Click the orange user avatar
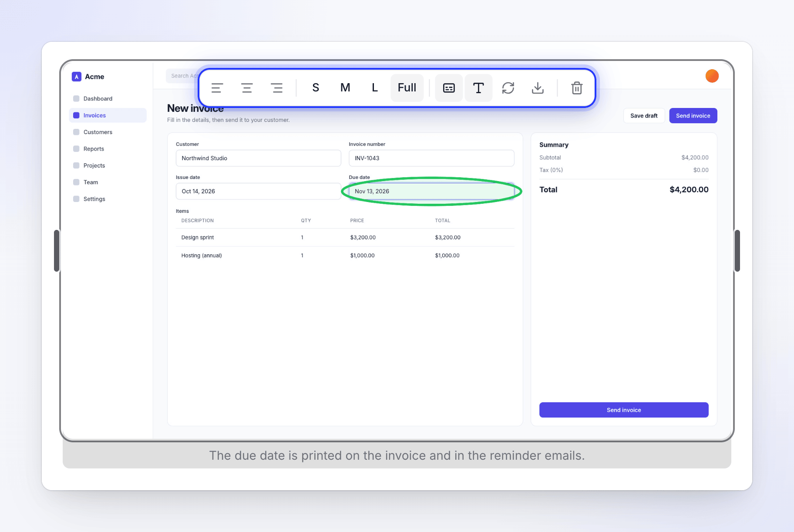This screenshot has height=532, width=794. coord(712,76)
